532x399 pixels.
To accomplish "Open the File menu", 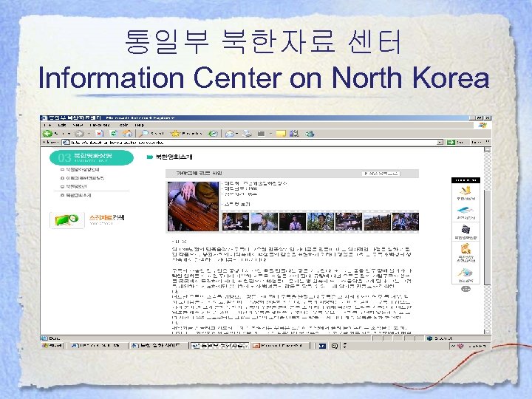I will pos(47,125).
